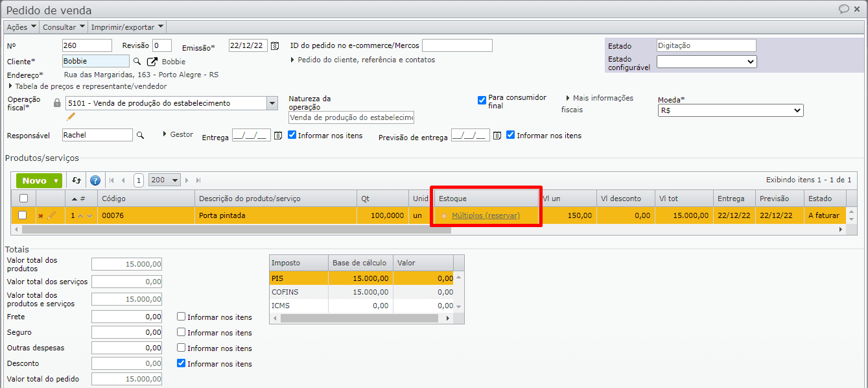Click the orange pencil under Operação fiscal
The height and width of the screenshot is (388, 868).
tap(71, 117)
